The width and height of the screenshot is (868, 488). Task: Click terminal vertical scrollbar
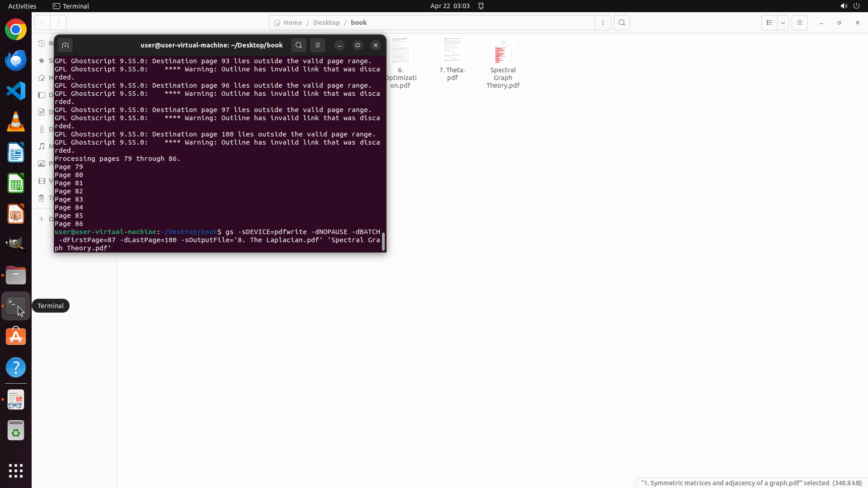(x=383, y=241)
